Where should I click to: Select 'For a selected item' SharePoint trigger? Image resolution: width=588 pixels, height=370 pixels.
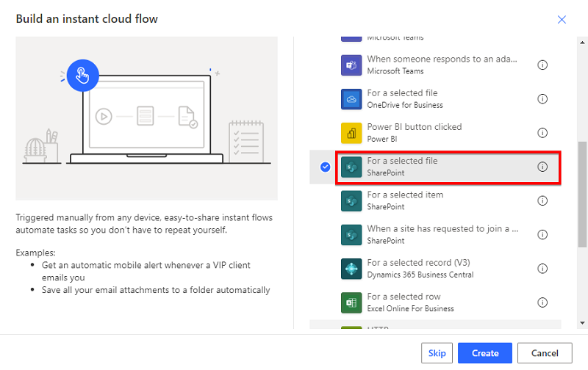405,195
